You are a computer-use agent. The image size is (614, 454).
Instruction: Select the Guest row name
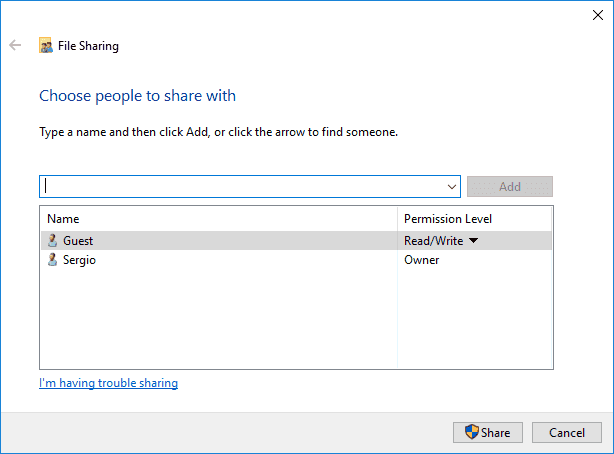(x=78, y=241)
